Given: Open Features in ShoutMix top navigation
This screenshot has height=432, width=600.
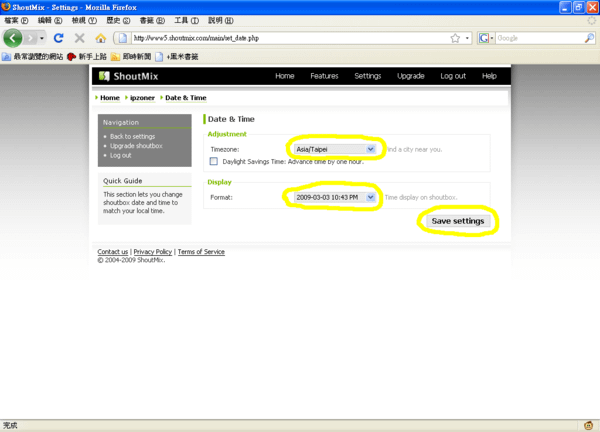Looking at the screenshot, I should [x=324, y=76].
